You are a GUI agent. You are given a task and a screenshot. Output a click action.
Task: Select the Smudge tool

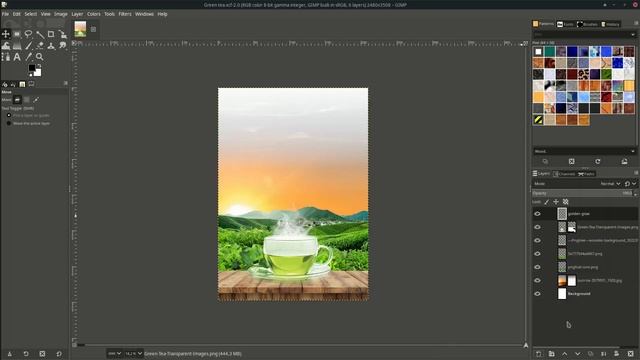click(x=62, y=46)
